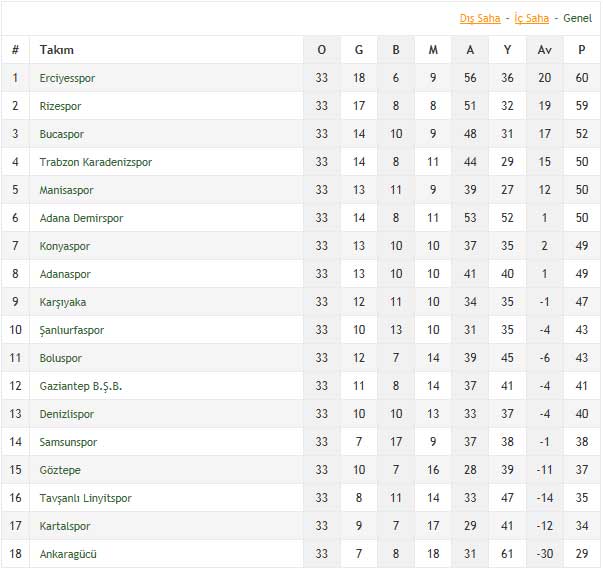Switch to the İç Saha standings tab
This screenshot has height=568, width=603.
531,18
